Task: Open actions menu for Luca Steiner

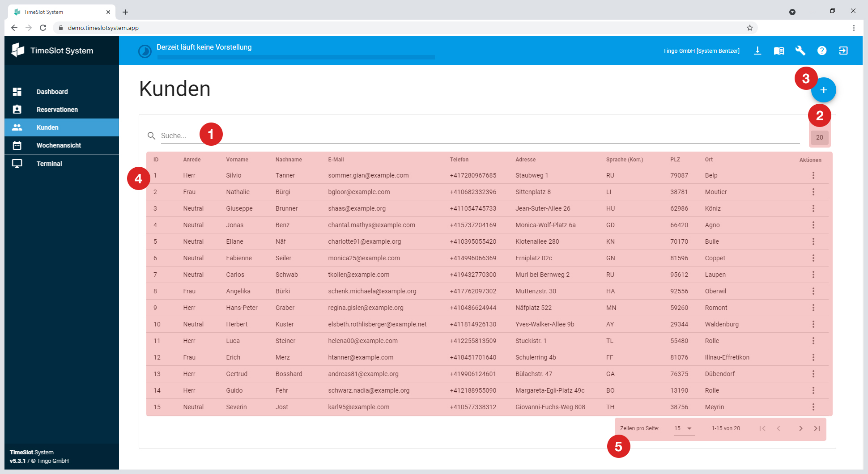Action: click(813, 341)
